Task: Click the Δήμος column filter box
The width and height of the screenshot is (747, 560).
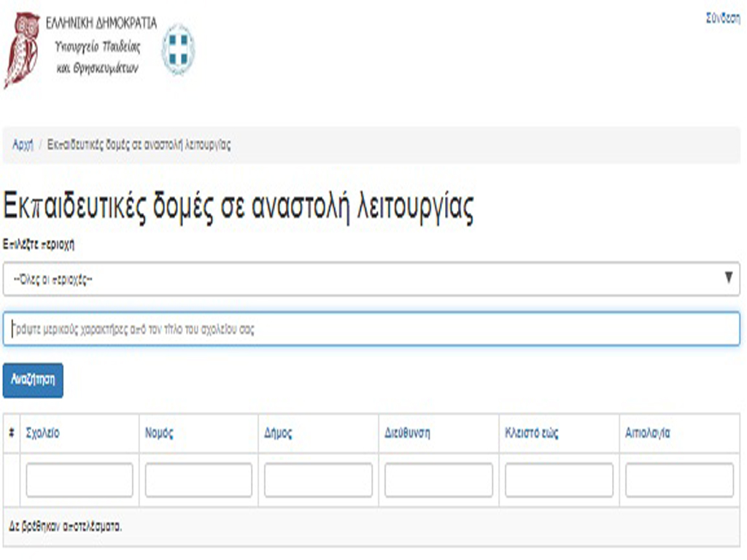Action: pyautogui.click(x=318, y=480)
